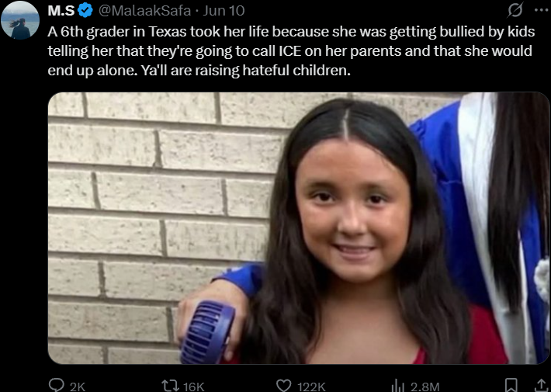Open the M.S display name link
551x392 pixels.
61,11
